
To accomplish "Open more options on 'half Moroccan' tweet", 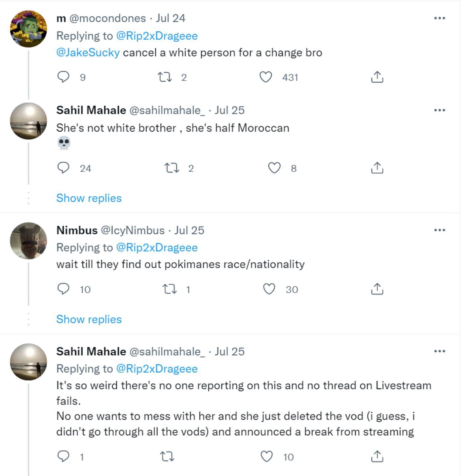I will [x=439, y=110].
